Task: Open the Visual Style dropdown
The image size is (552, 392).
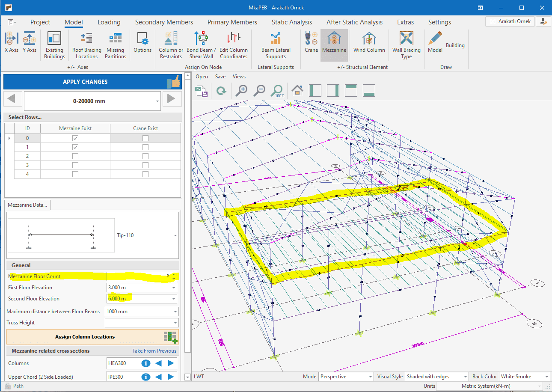Action: (436, 377)
